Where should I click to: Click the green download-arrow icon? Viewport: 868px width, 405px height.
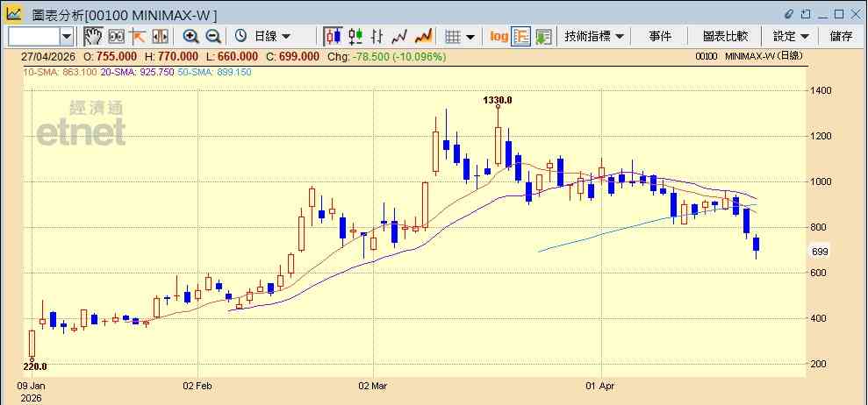(x=543, y=37)
